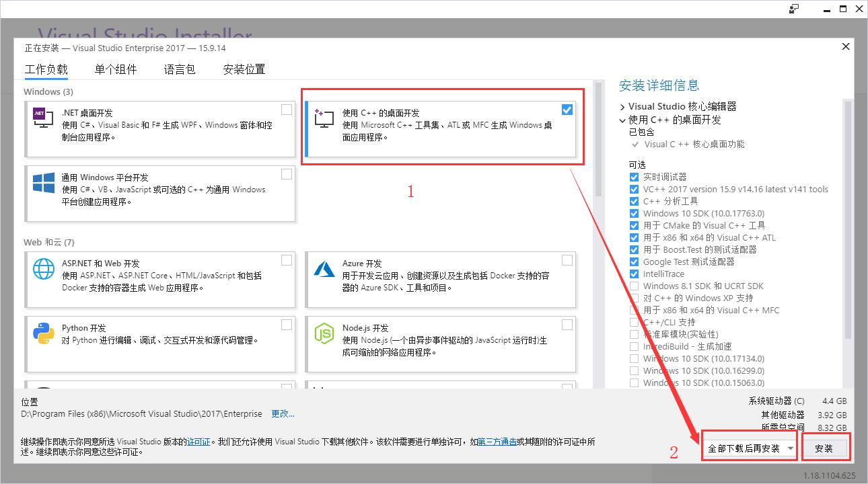Click the 系统驱动器 (C) 4.4 GB entry
This screenshot has width=868, height=484.
coord(797,401)
